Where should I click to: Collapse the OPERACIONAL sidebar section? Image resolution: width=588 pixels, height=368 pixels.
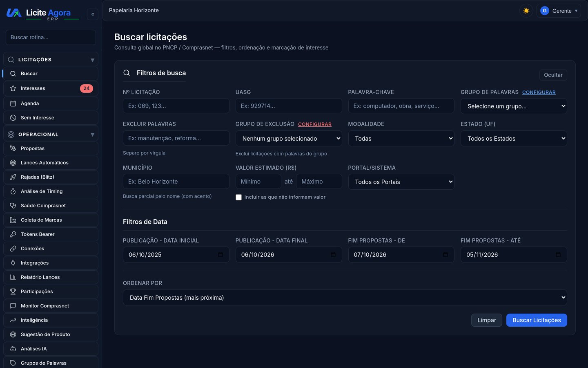pyautogui.click(x=51, y=135)
